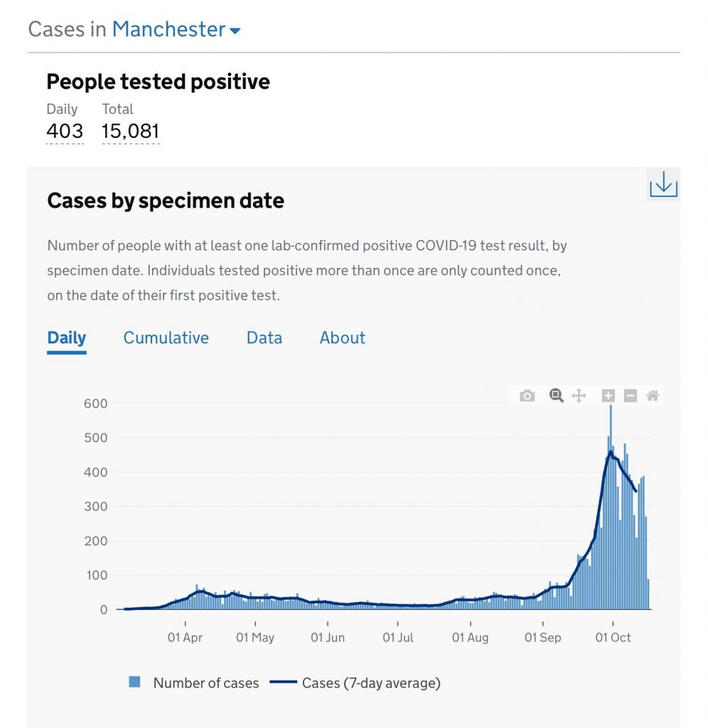Click the camera download-plot-image icon

(527, 396)
